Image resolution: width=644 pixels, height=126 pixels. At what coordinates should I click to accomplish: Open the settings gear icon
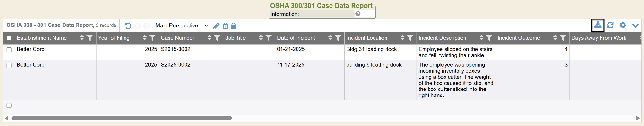tap(623, 25)
